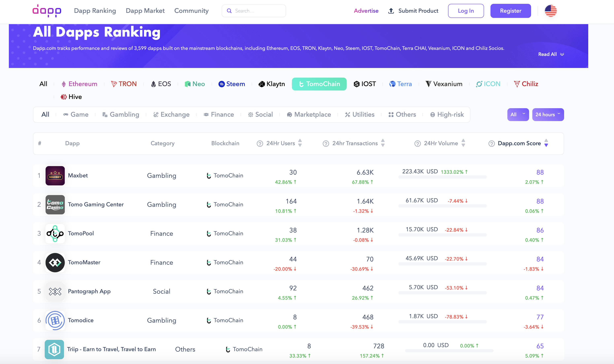Viewport: 614px width, 364px height.
Task: Click the Submit Product upload icon
Action: 391,11
